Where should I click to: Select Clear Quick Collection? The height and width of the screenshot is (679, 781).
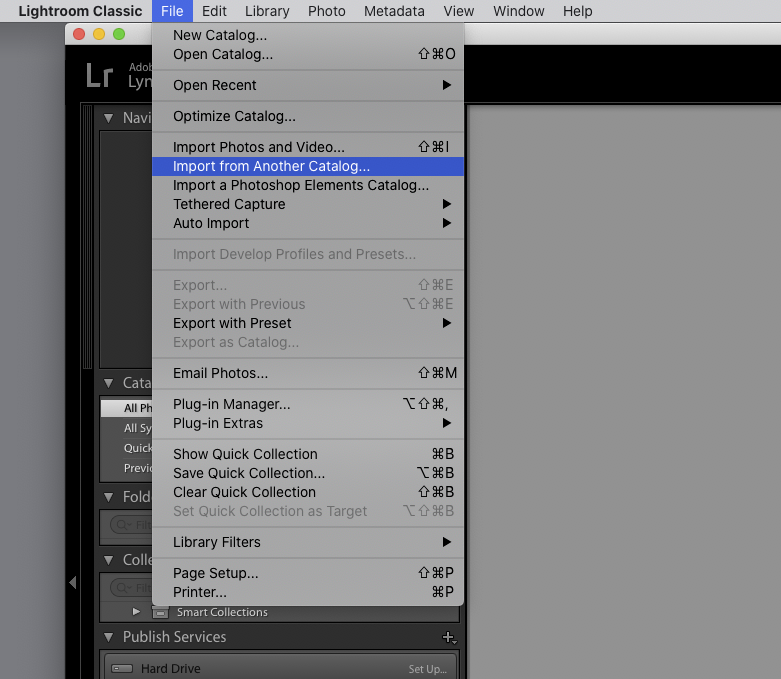(x=308, y=492)
